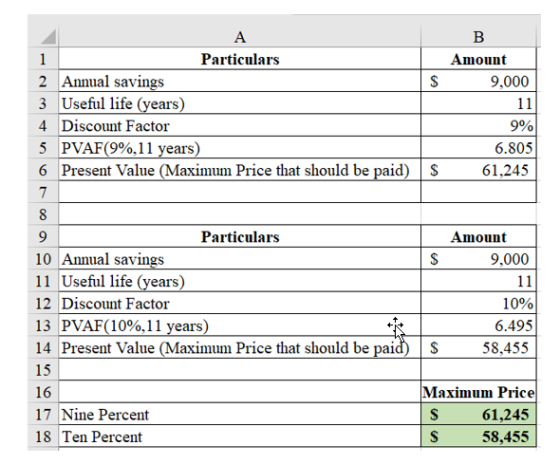Select row 8 header
Viewport: 560px width, 464px height.
point(43,214)
